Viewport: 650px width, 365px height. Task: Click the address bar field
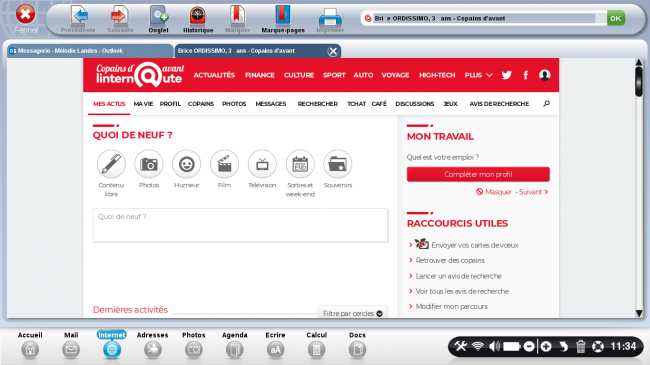coord(484,18)
